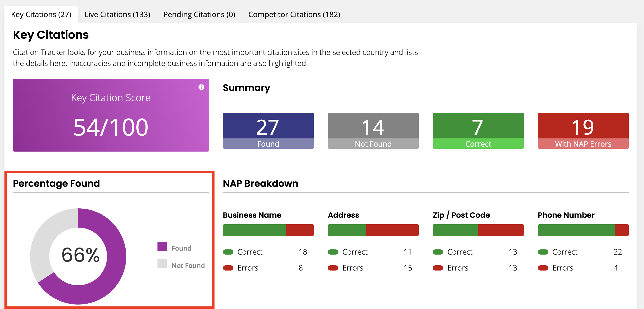View Competitor Citations (182) tab

tap(294, 15)
